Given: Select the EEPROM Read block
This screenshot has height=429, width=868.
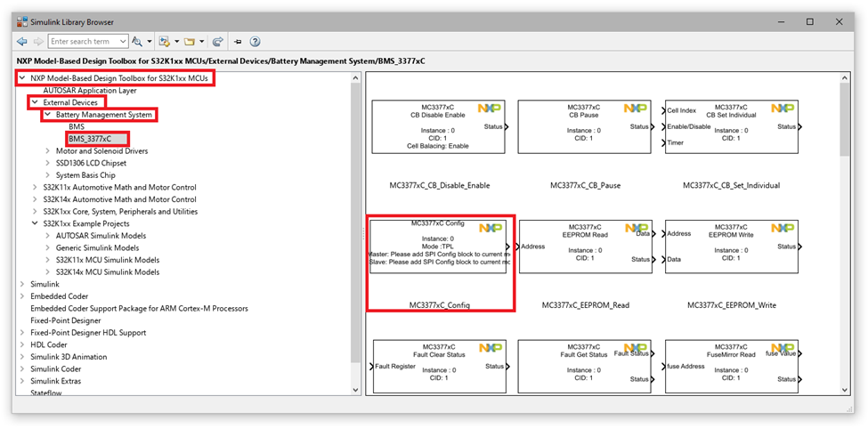Looking at the screenshot, I should point(584,247).
